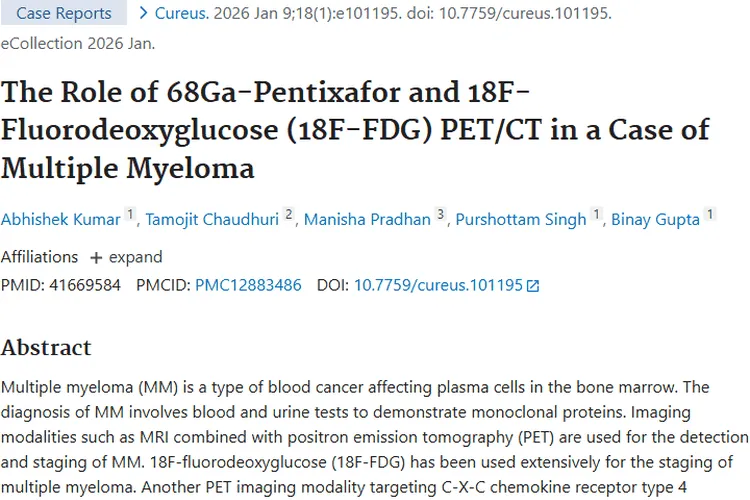Click the plus icon beside expand
750x500 pixels.
[x=96, y=257]
